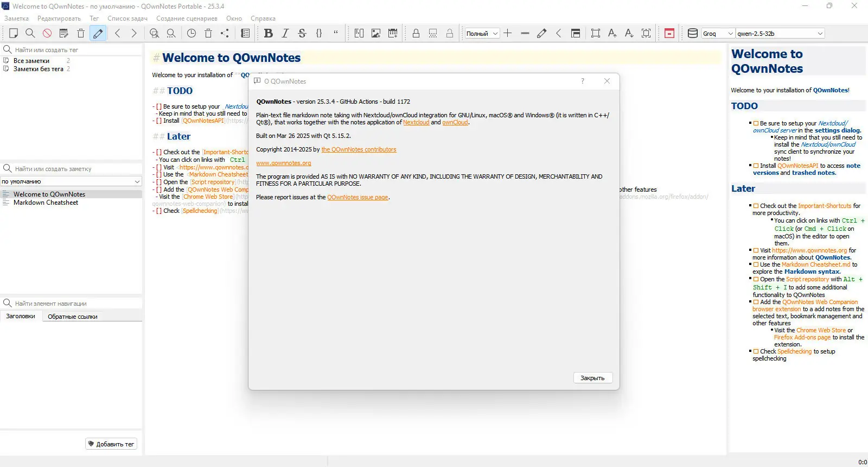Check the 'Install QOwnNotesAPI' preview checkbox
Viewport: 868px width, 467px height.
[756, 166]
